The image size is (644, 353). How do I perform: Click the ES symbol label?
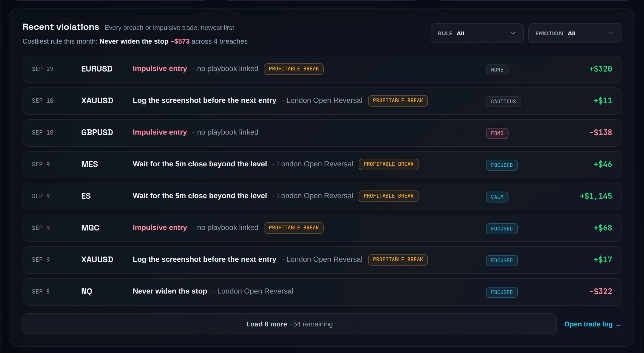tap(86, 196)
